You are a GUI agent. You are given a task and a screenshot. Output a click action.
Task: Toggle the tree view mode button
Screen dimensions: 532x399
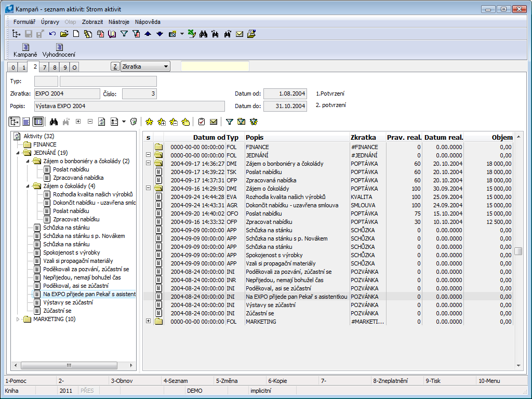[x=15, y=122]
